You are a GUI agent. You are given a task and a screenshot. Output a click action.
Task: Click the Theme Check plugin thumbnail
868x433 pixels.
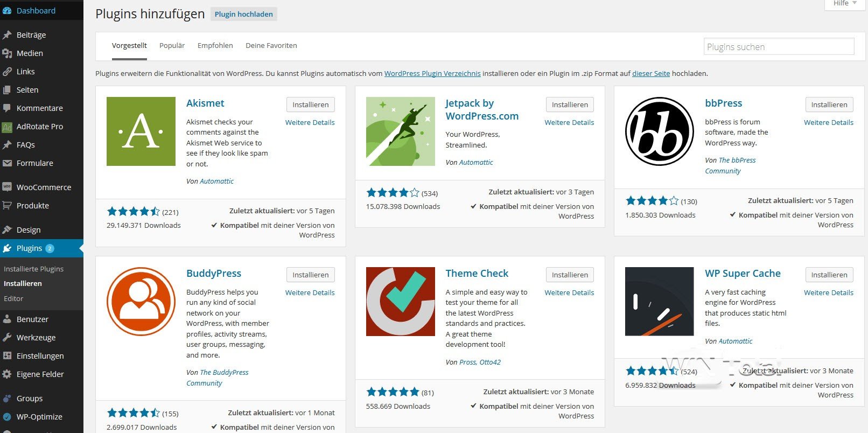401,302
